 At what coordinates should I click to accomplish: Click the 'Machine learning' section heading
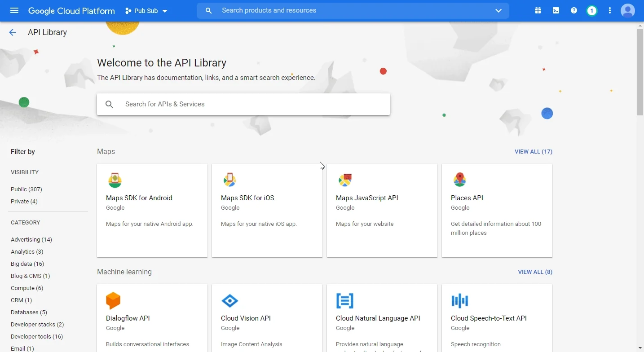pos(124,272)
